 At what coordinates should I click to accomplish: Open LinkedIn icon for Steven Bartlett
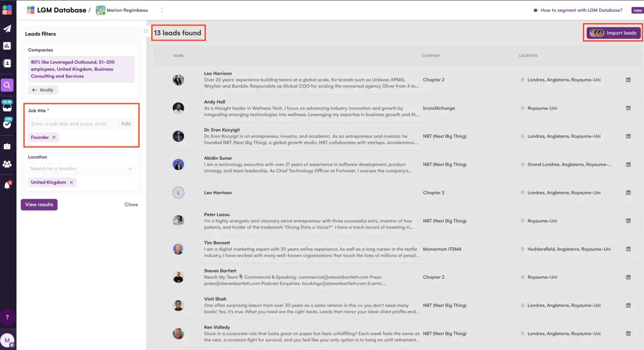pyautogui.click(x=628, y=277)
